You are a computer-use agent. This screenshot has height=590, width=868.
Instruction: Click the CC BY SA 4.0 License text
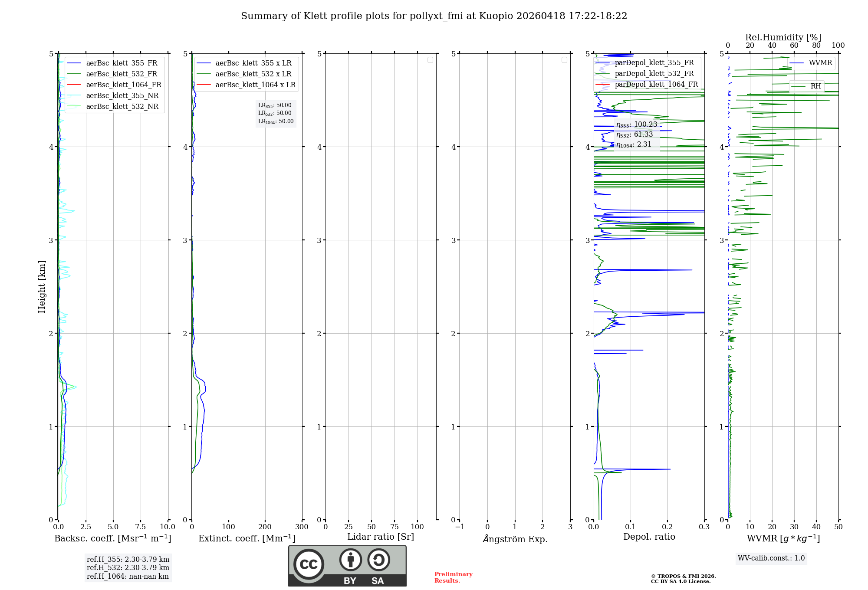[x=681, y=581]
